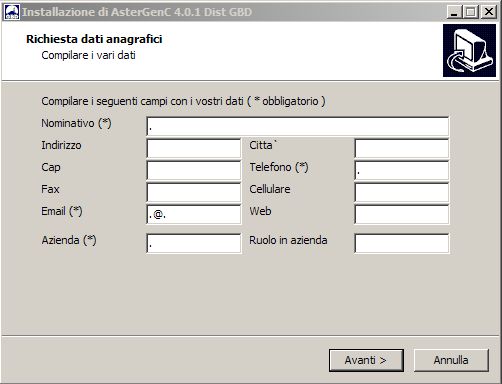Click the computer setup icon in header

[469, 51]
